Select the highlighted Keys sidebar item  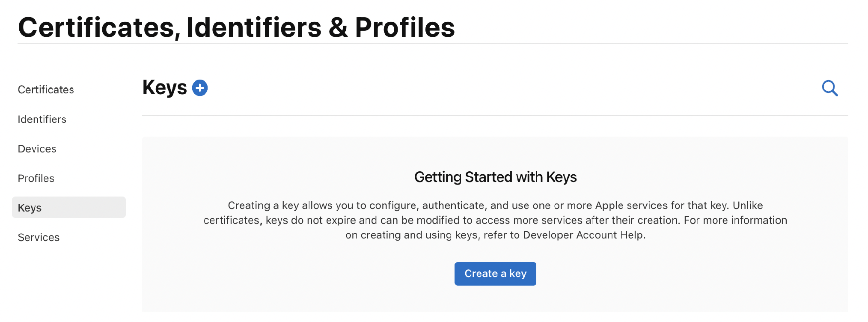coord(69,207)
